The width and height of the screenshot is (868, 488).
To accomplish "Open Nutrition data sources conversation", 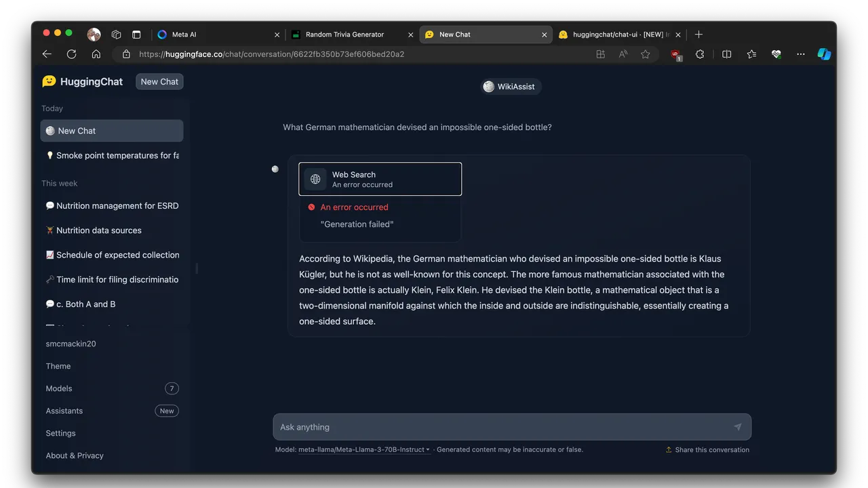I will click(112, 230).
